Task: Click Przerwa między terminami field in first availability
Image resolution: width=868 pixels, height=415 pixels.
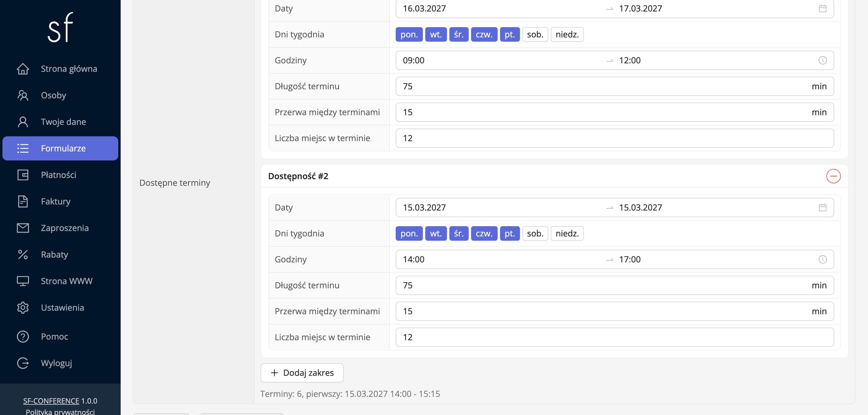Action: click(614, 112)
